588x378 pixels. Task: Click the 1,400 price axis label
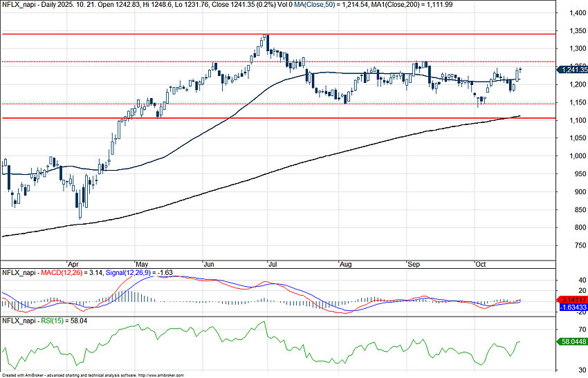(573, 13)
